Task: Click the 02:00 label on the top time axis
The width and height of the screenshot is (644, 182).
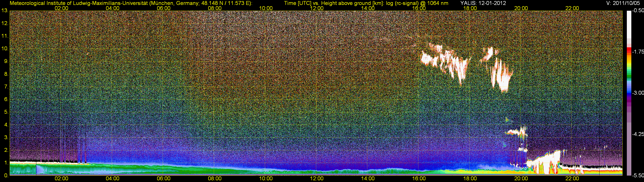Action: click(x=61, y=8)
